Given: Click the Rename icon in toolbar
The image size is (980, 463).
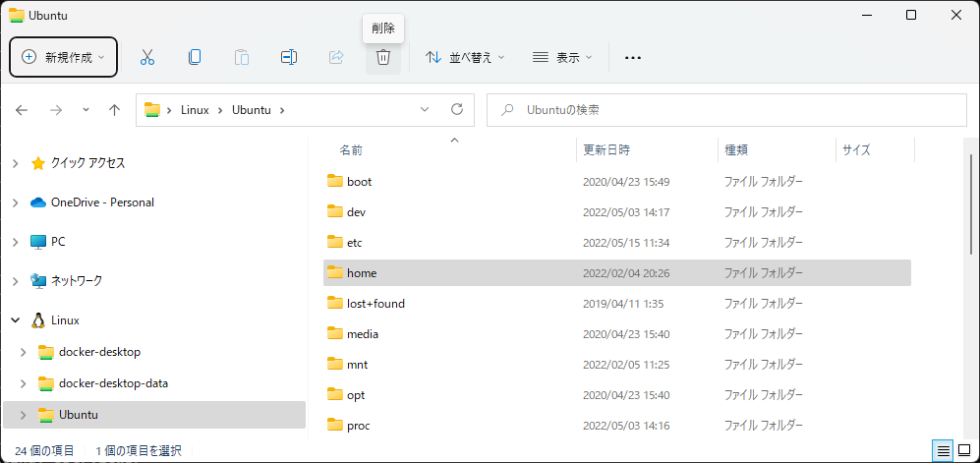Looking at the screenshot, I should pyautogui.click(x=289, y=57).
